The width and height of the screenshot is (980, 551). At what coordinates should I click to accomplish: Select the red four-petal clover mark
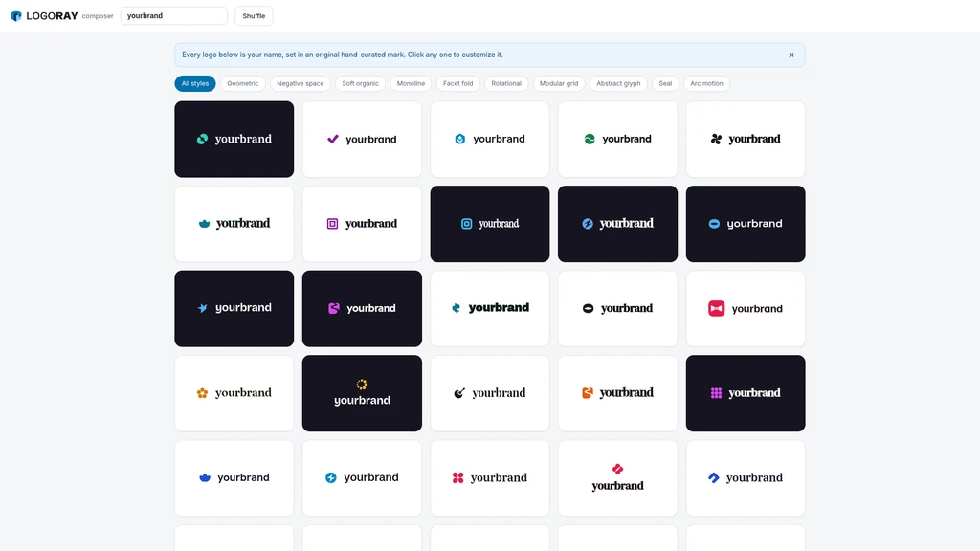[x=458, y=478]
